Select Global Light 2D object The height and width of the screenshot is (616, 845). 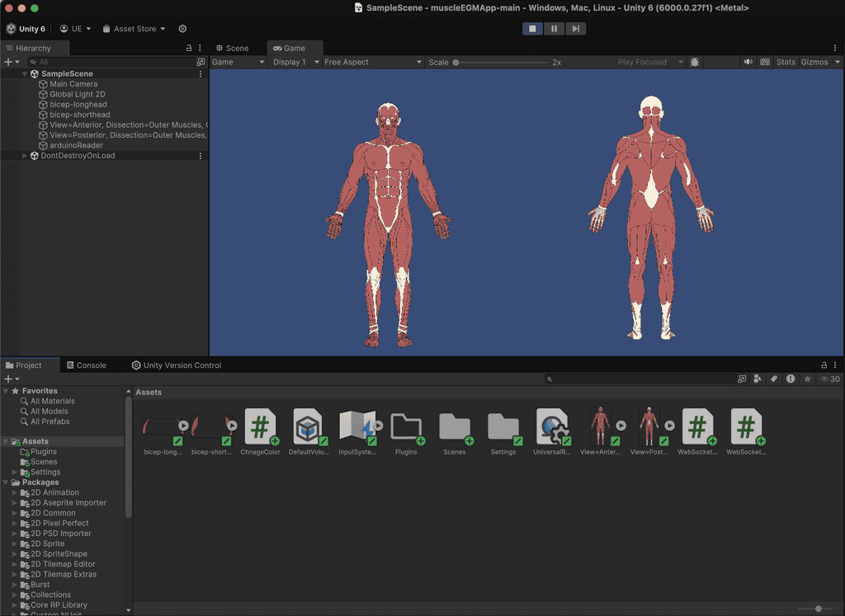click(77, 94)
